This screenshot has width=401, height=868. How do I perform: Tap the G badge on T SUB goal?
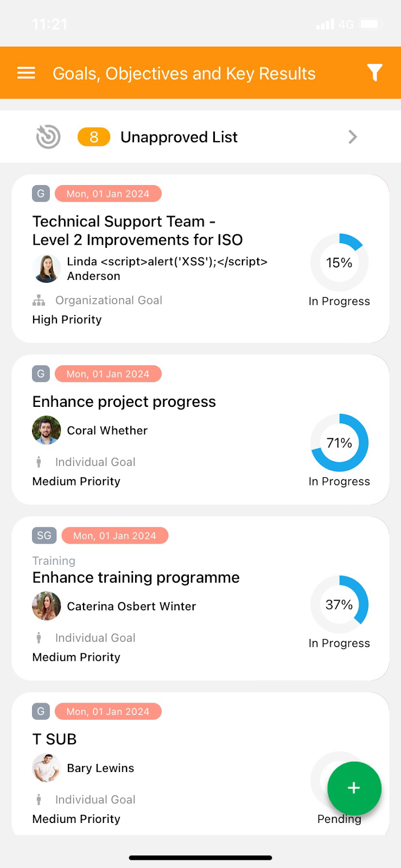[41, 711]
